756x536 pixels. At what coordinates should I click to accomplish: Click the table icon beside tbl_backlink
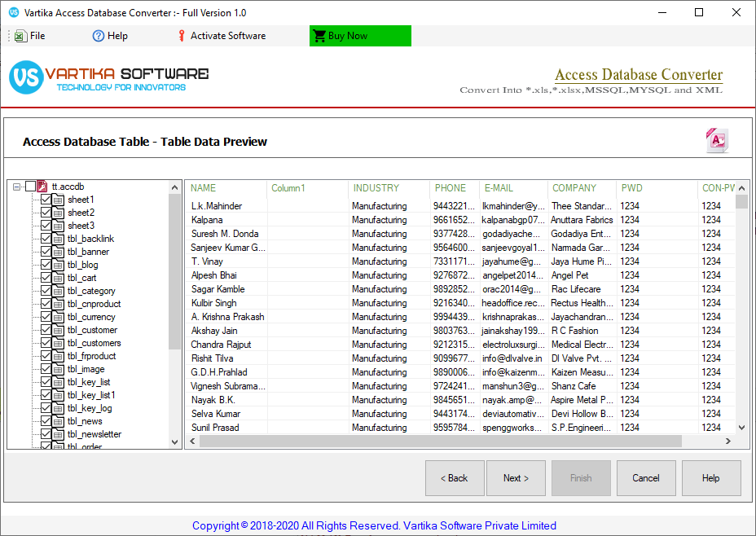pos(59,239)
